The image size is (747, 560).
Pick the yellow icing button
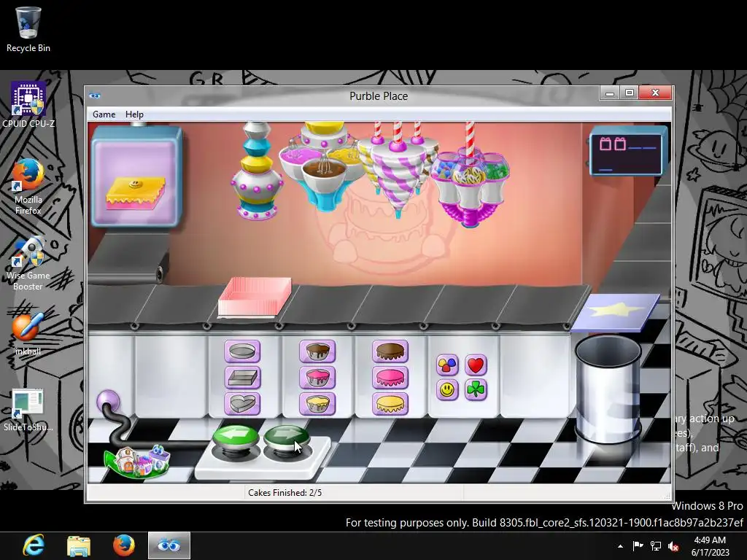click(390, 404)
